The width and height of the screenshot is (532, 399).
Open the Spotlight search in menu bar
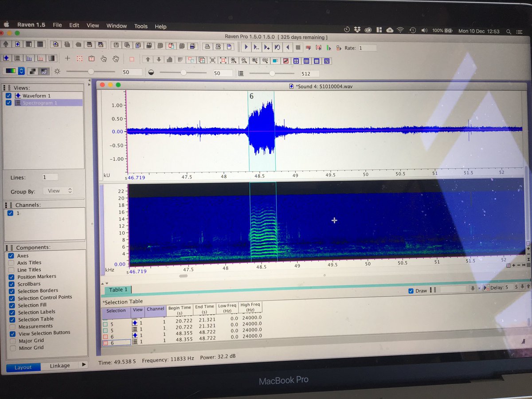click(x=508, y=31)
